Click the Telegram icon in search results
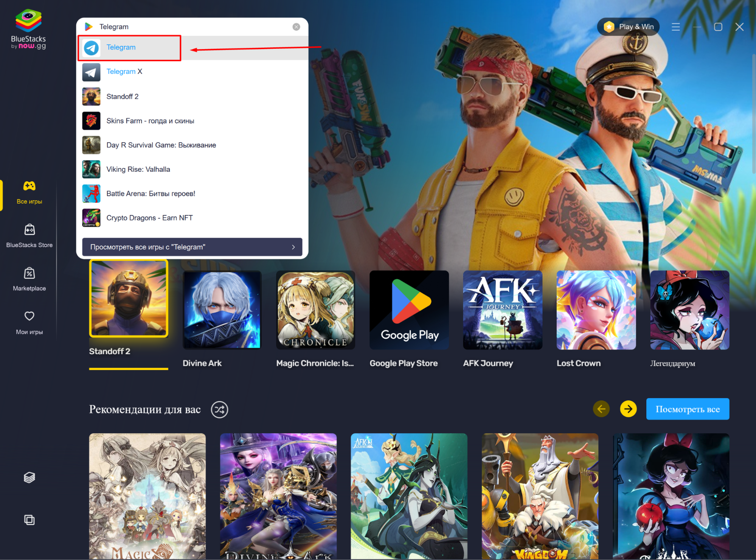The image size is (756, 560). [92, 47]
